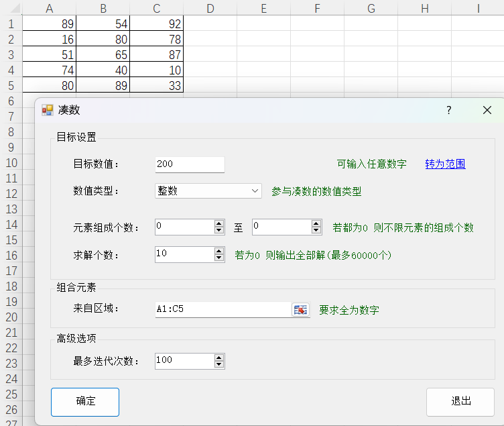Select column B header

click(x=103, y=8)
